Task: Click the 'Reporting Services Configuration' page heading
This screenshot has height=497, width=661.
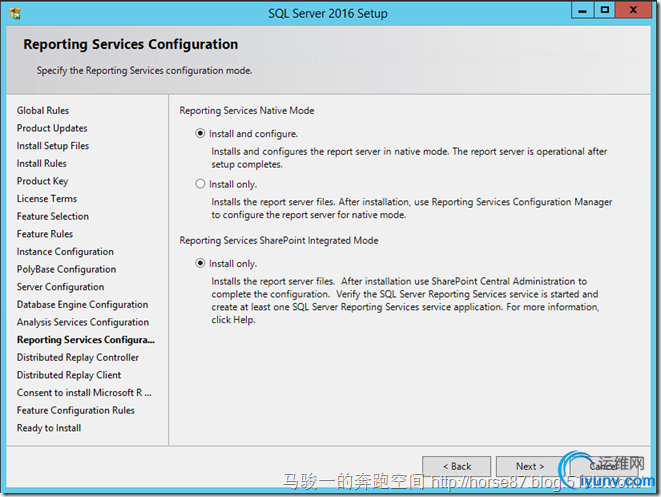Action: pyautogui.click(x=131, y=45)
